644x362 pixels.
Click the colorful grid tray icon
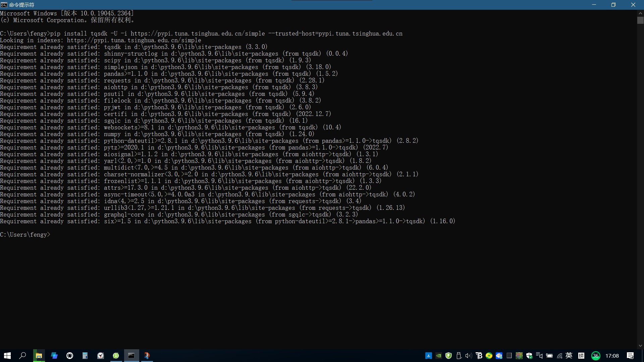tap(519, 356)
